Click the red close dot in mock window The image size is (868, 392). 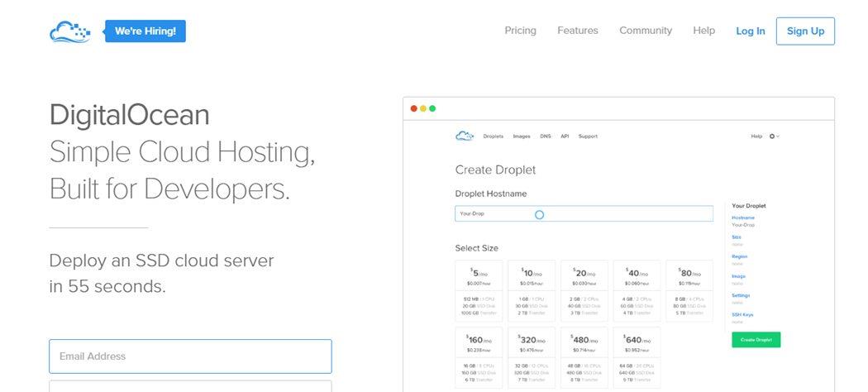click(413, 108)
